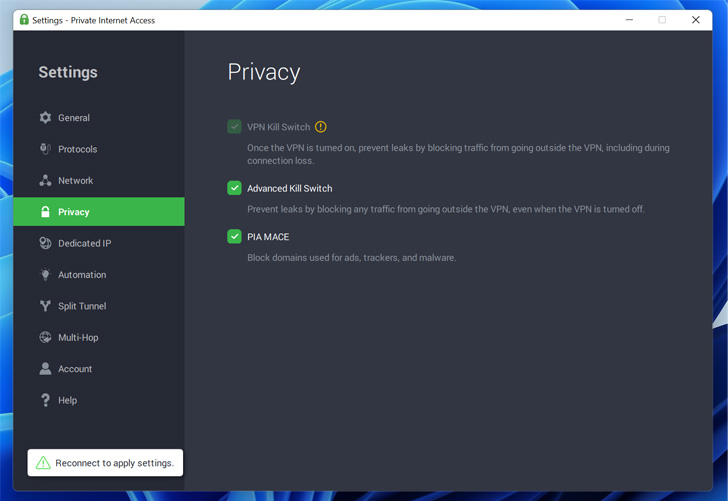Open the Help tab
The width and height of the screenshot is (728, 501).
[x=99, y=400]
